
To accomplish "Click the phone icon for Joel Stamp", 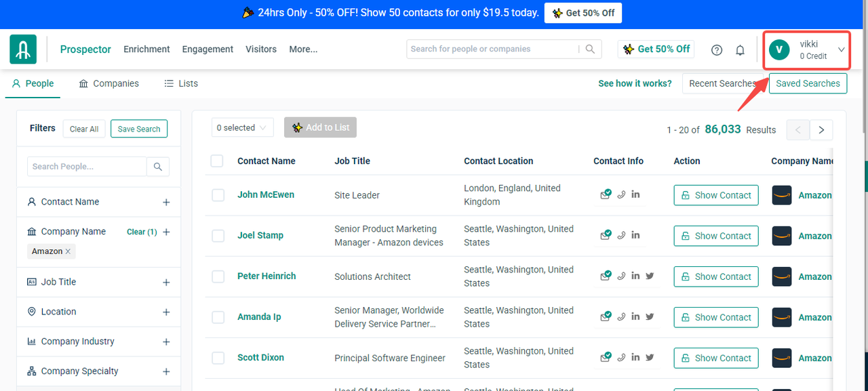I will pos(621,235).
